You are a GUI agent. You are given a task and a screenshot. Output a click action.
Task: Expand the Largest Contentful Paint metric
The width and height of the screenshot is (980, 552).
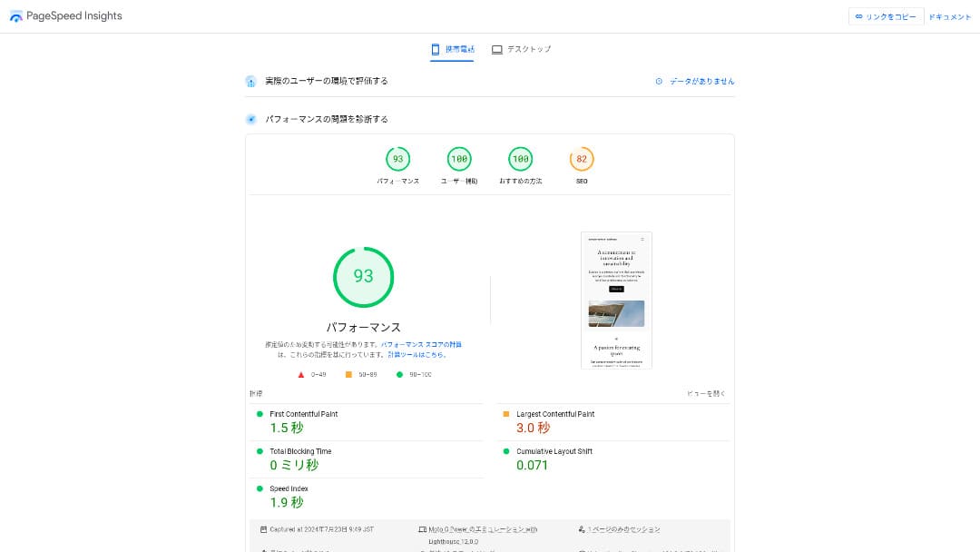click(555, 414)
